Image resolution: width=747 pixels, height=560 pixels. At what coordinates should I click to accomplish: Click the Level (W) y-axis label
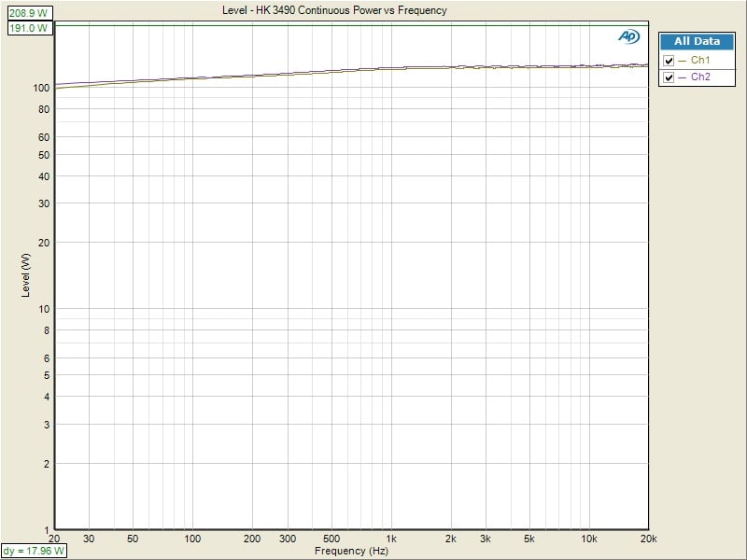26,275
